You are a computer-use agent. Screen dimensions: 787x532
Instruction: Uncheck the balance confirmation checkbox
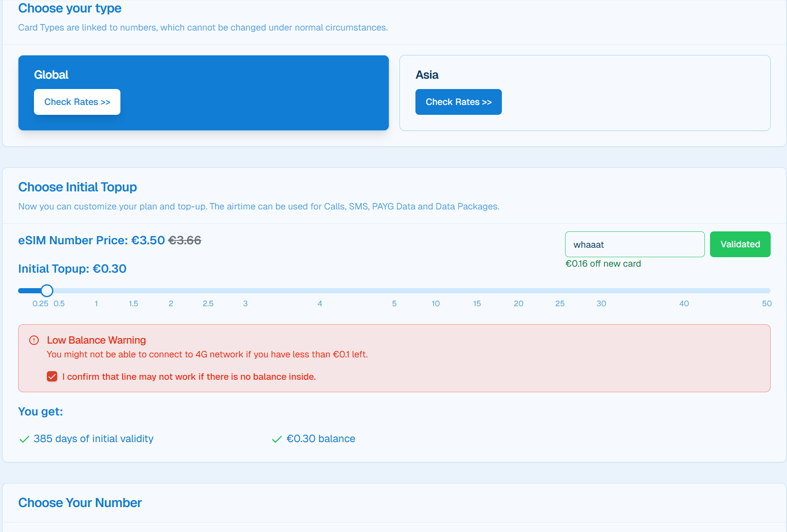(x=52, y=377)
